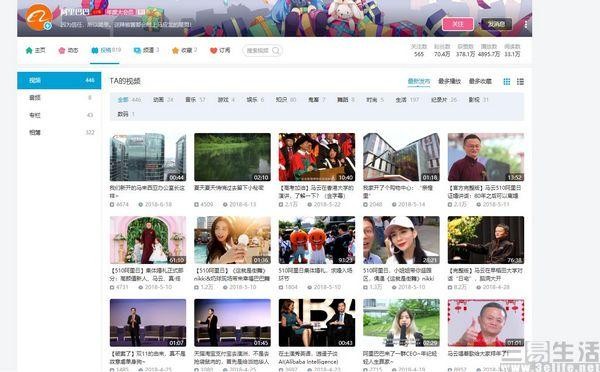Sort videos by 最多播放
600x372 pixels.
pos(450,82)
